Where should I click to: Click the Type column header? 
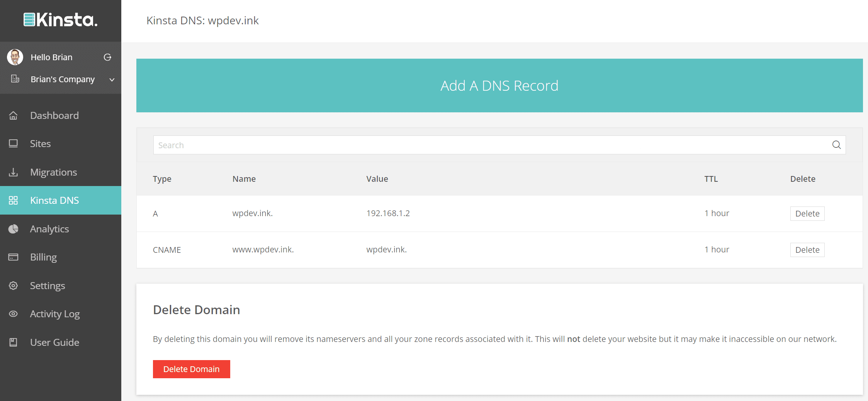click(x=162, y=179)
